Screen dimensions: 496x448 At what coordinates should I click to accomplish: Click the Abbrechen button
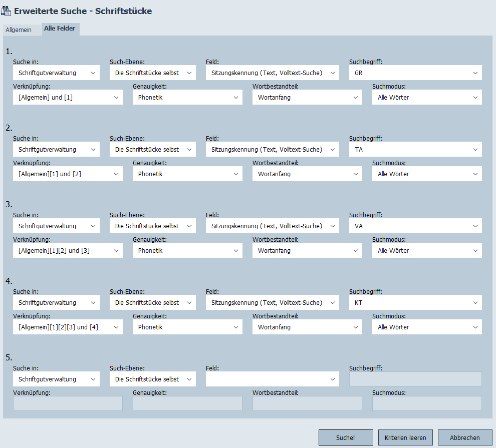click(x=464, y=437)
